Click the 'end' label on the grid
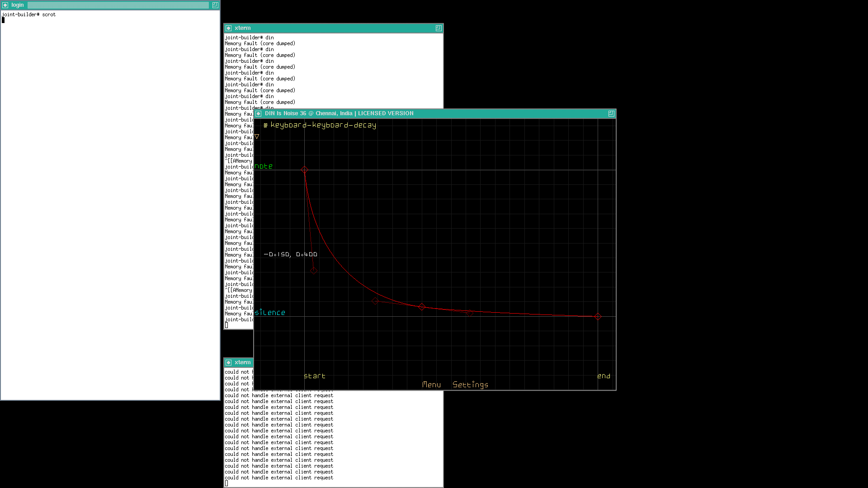This screenshot has width=868, height=488. pyautogui.click(x=604, y=376)
